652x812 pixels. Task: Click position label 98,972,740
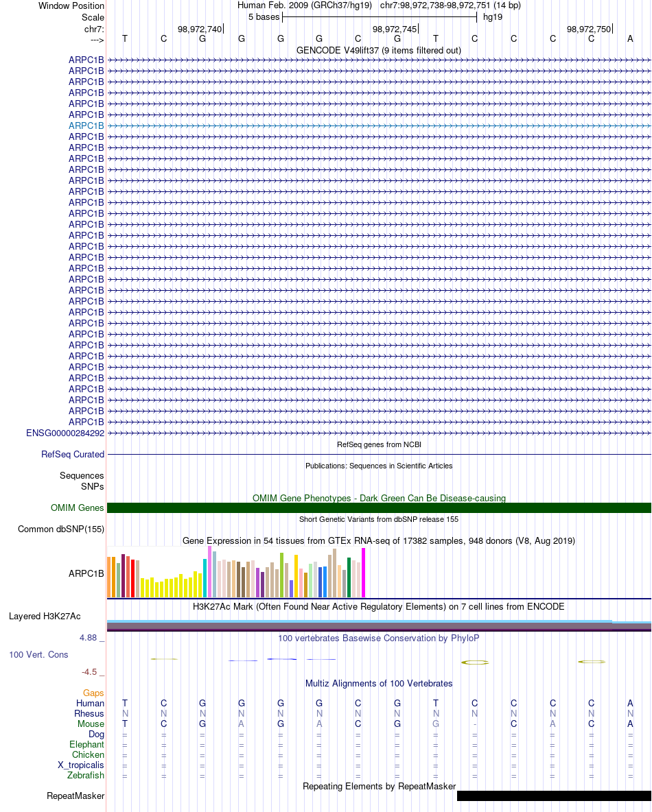200,29
